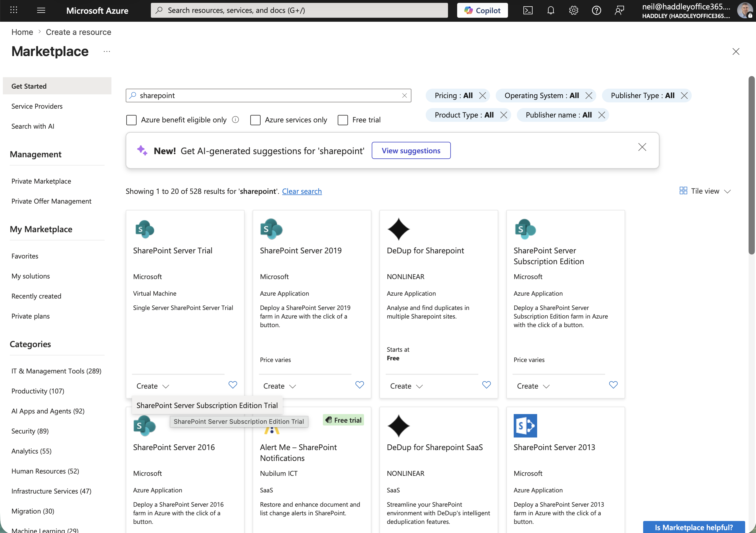756x533 pixels.
Task: Open the Azure apps grid launcher
Action: (x=13, y=10)
